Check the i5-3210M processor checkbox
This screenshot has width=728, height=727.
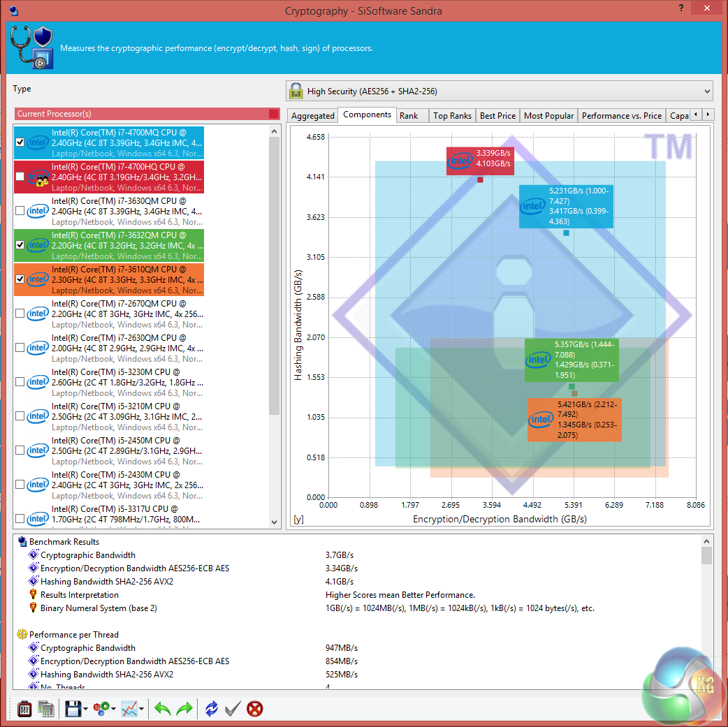click(20, 416)
